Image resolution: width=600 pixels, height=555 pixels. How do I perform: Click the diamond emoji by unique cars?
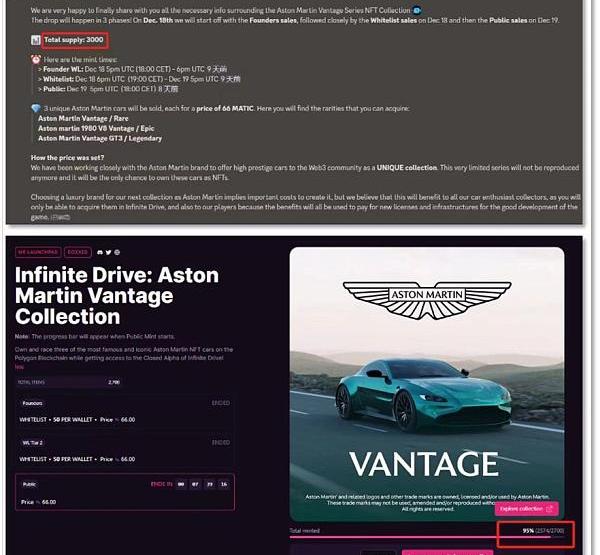pyautogui.click(x=36, y=107)
